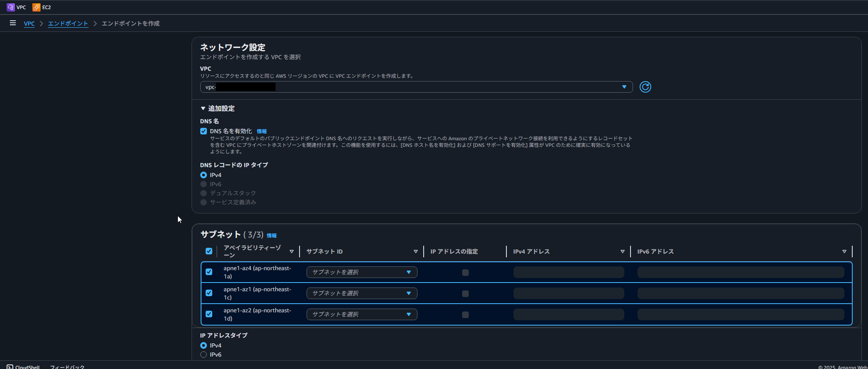This screenshot has height=369, width=868.
Task: Click DNS レコードの IP タイプ label
Action: (234, 165)
